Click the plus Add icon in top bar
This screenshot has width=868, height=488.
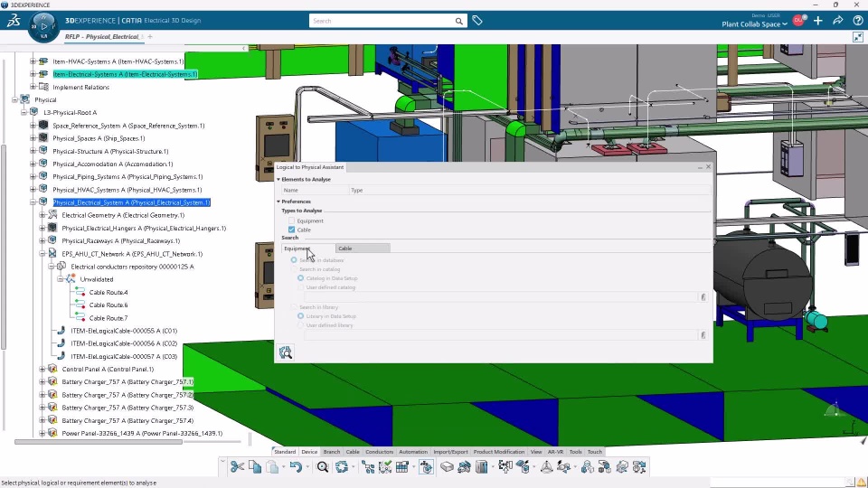[818, 21]
